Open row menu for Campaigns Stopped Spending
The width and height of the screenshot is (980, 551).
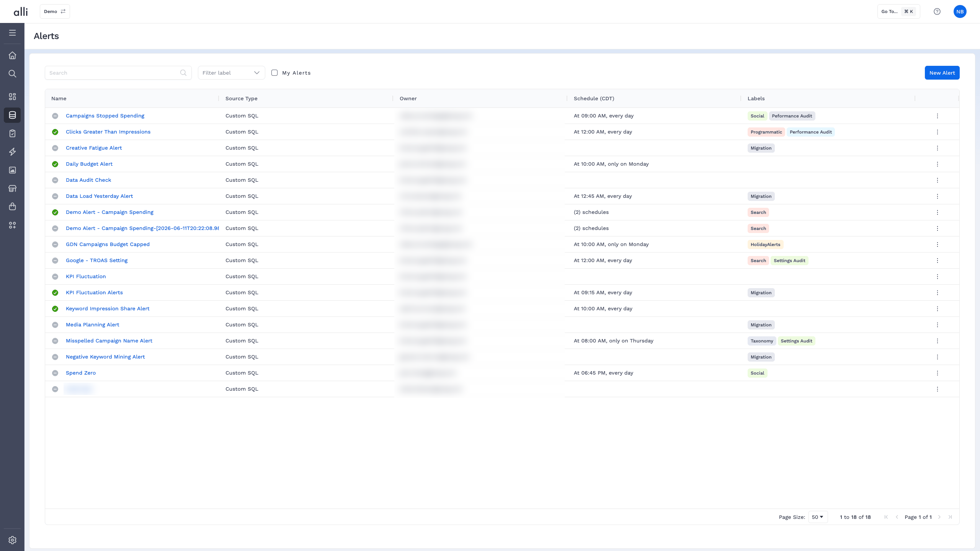(937, 116)
